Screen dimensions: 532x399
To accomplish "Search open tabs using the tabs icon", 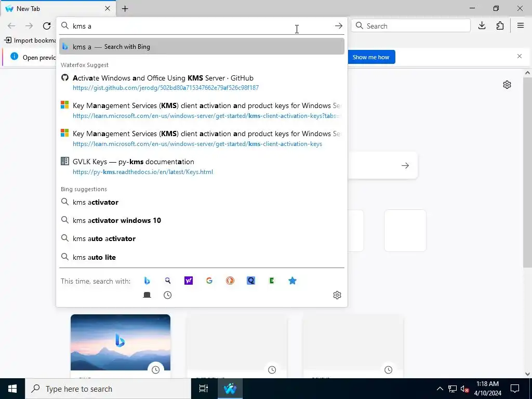I will tap(147, 295).
